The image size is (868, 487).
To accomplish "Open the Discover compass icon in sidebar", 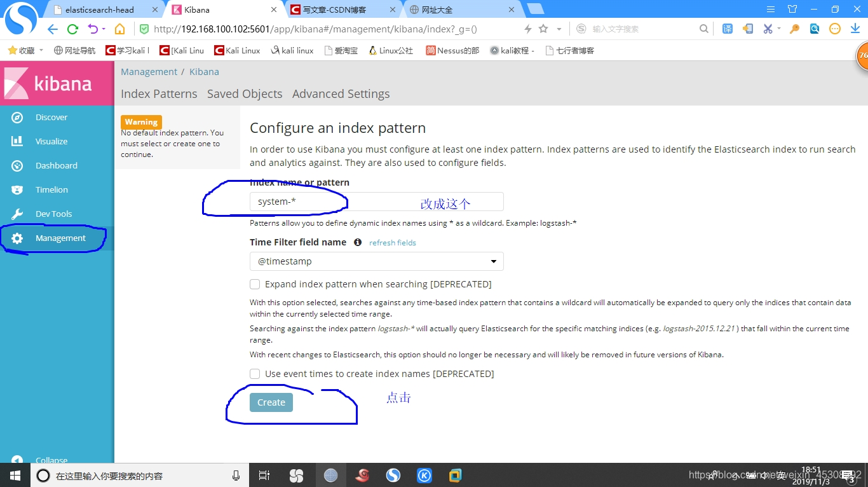I will [x=17, y=118].
